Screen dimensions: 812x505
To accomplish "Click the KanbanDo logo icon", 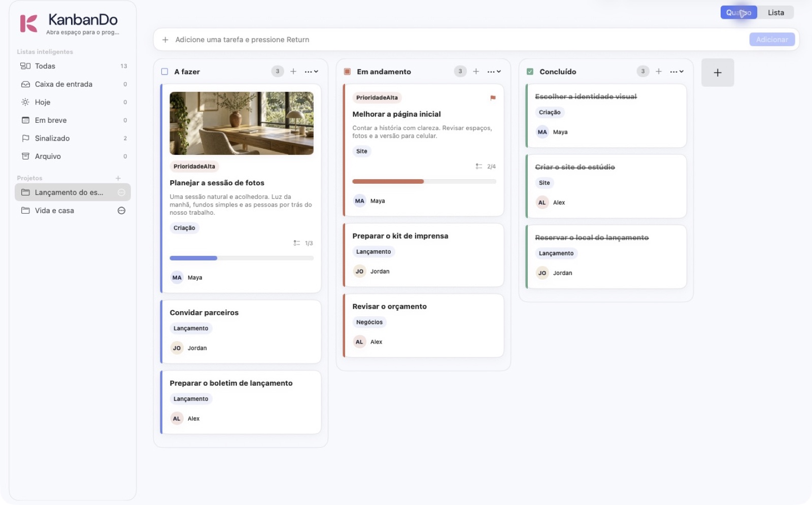I will (x=29, y=24).
